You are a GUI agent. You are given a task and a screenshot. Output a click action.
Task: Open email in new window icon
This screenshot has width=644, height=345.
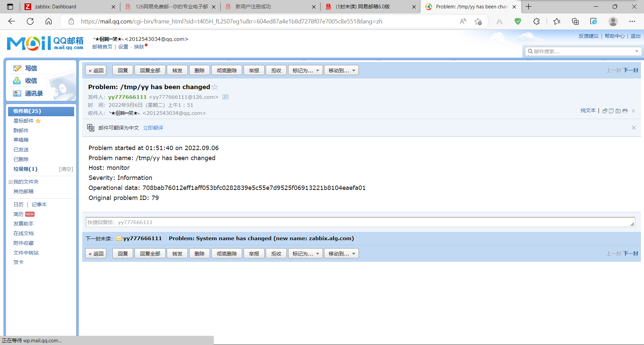[x=605, y=111]
